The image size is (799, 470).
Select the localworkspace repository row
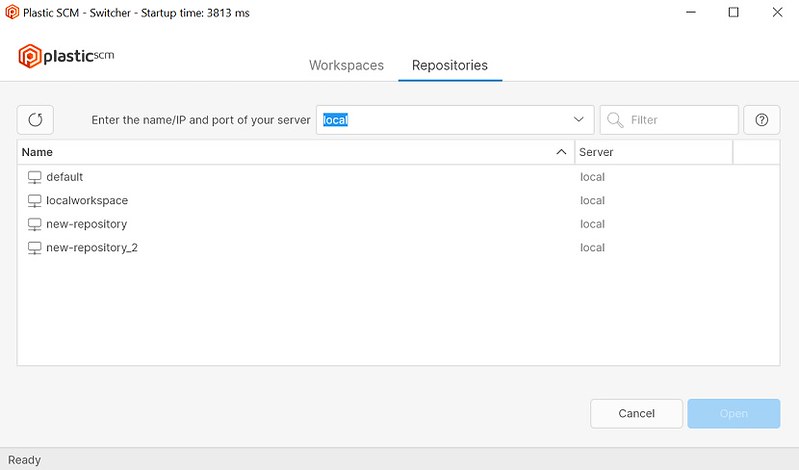click(398, 200)
